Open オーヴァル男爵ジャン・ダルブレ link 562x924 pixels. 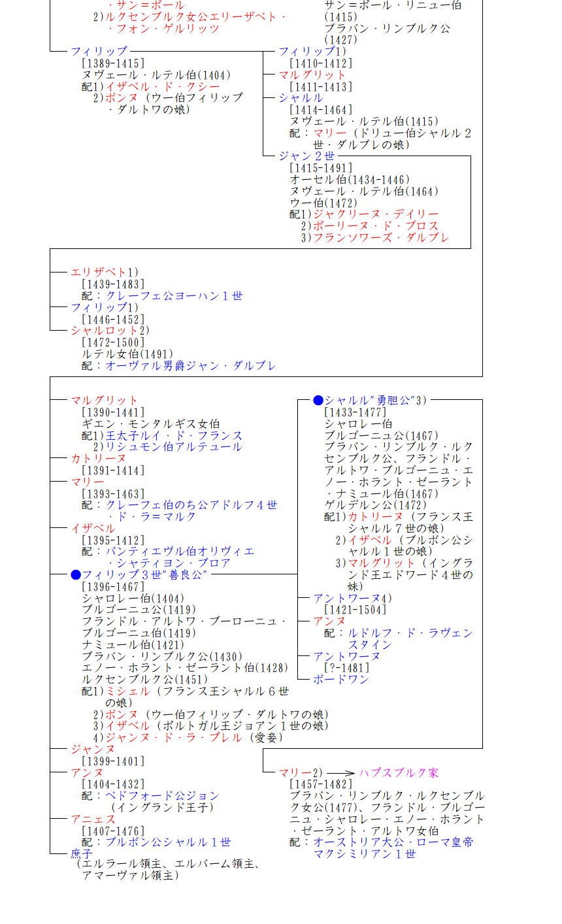click(190, 366)
